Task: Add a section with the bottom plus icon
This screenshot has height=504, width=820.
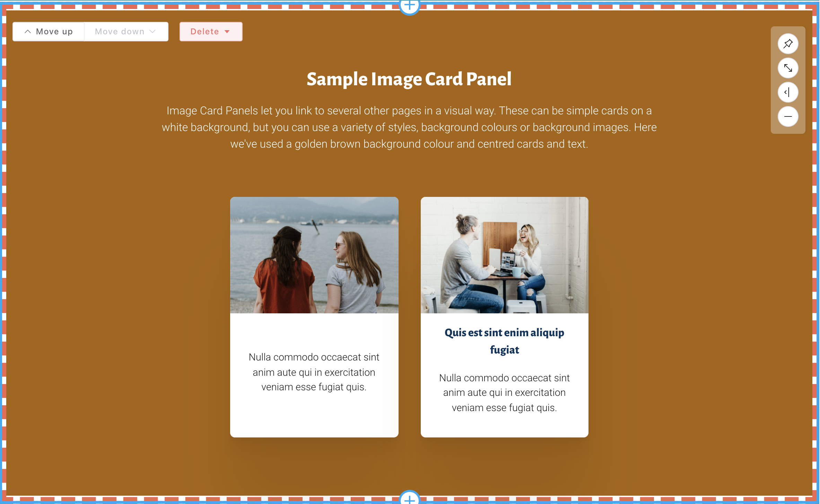Action: 410,498
